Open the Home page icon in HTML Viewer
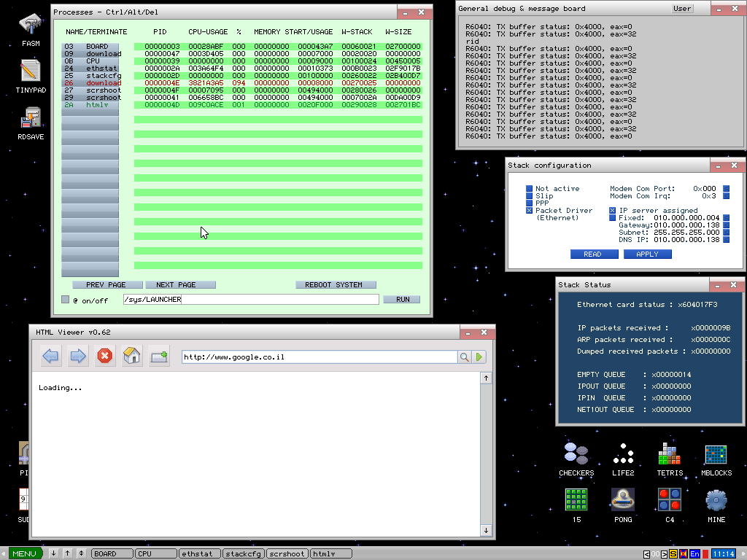The image size is (747, 560). pos(131,356)
